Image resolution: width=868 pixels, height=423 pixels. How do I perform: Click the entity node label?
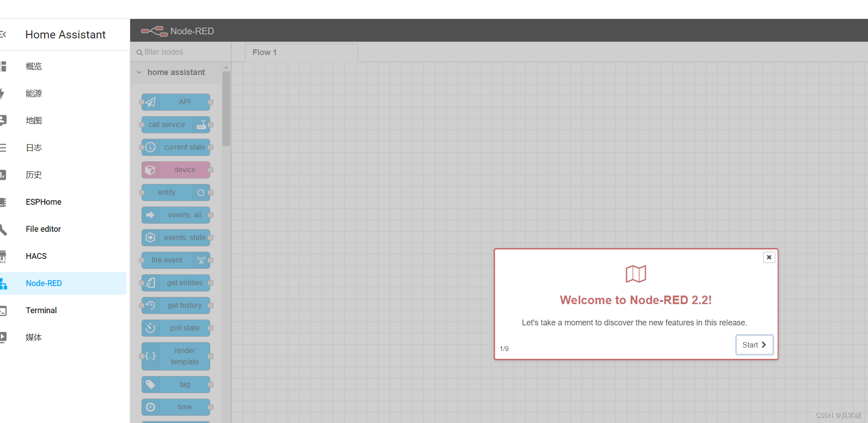click(x=167, y=193)
